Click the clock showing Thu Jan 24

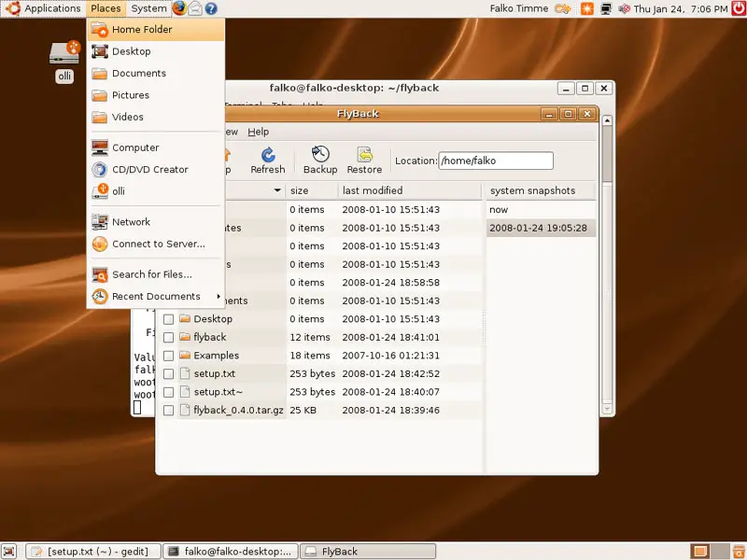(x=681, y=8)
